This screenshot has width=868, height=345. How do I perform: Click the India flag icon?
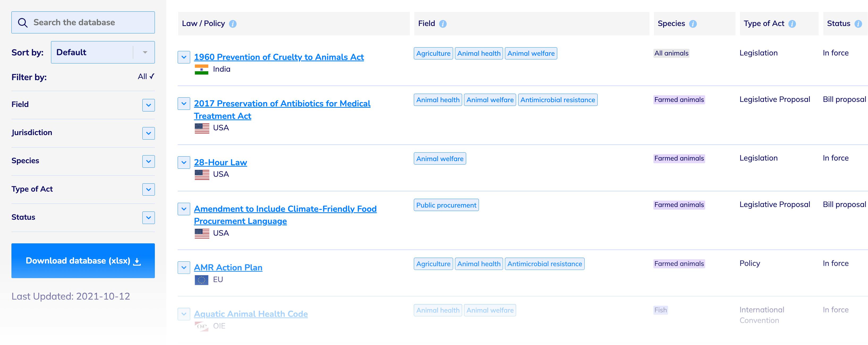click(x=202, y=69)
